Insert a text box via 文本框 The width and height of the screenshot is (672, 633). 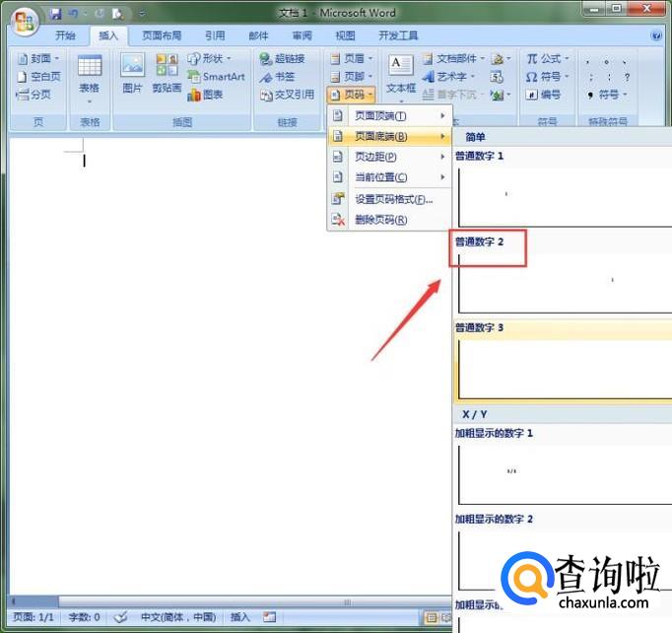pos(401,78)
